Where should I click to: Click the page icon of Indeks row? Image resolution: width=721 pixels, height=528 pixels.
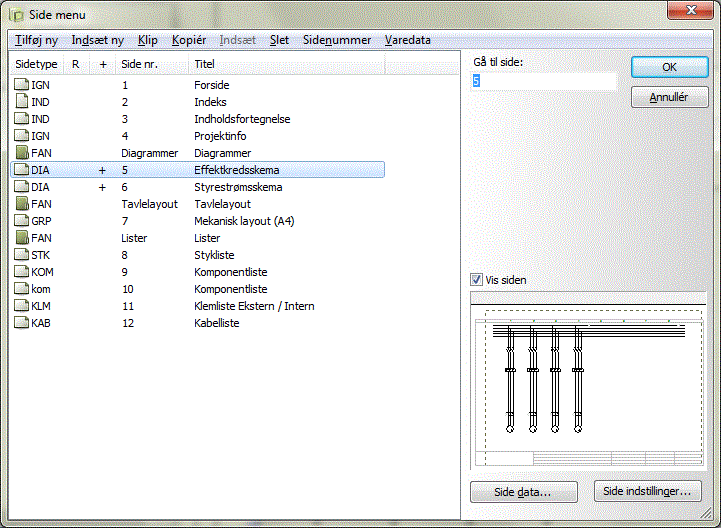tap(22, 102)
